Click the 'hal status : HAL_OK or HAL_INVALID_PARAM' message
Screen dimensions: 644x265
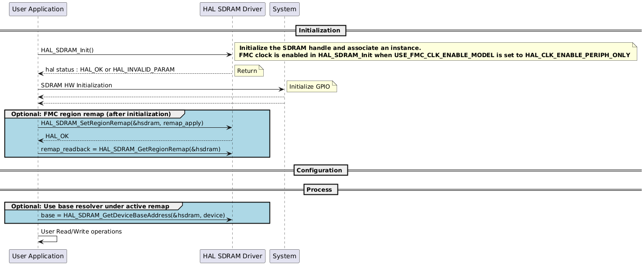tap(110, 69)
